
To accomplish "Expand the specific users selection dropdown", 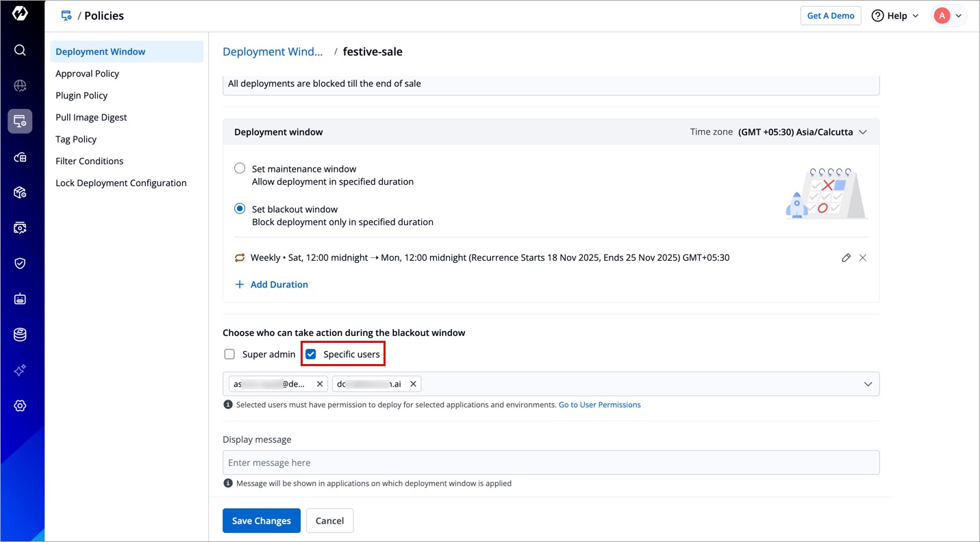I will point(868,384).
